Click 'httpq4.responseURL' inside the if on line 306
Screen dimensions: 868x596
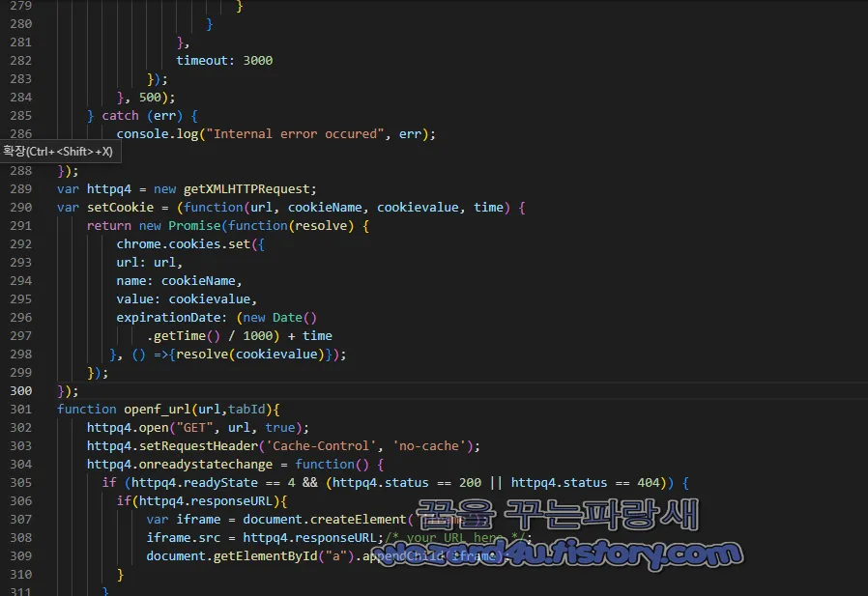pos(205,500)
